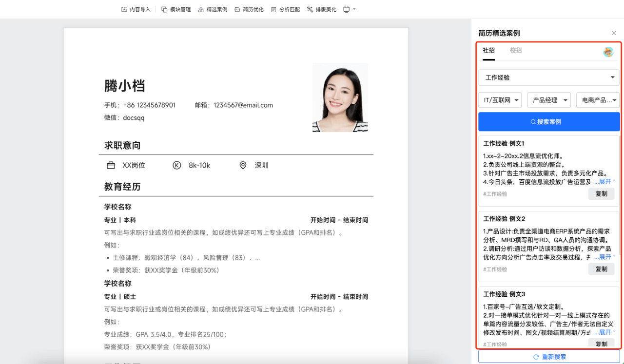Click the 排版美化 layout beautify icon
Screen dimensions: 624x364
[x=321, y=9]
